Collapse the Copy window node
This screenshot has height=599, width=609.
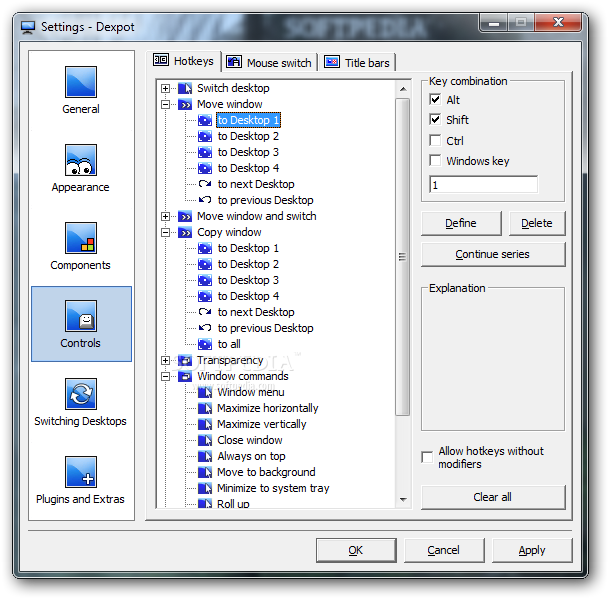point(165,232)
